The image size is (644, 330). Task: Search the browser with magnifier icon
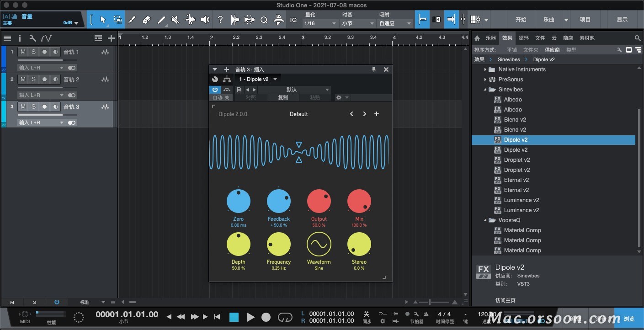pos(638,38)
